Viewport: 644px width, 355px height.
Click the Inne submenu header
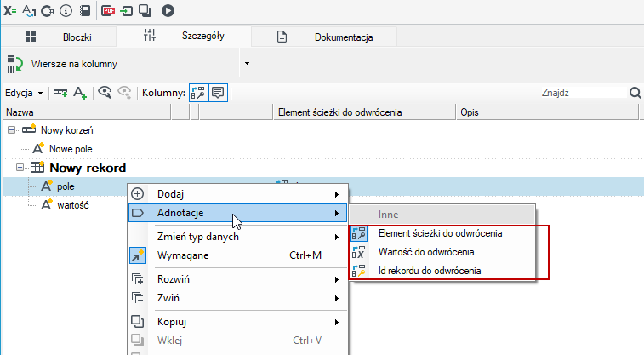click(x=442, y=215)
